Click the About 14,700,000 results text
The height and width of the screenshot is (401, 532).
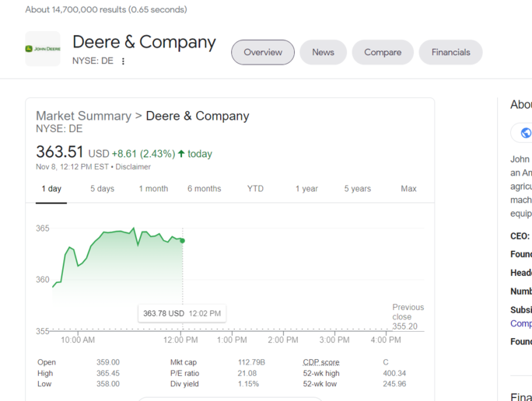107,9
